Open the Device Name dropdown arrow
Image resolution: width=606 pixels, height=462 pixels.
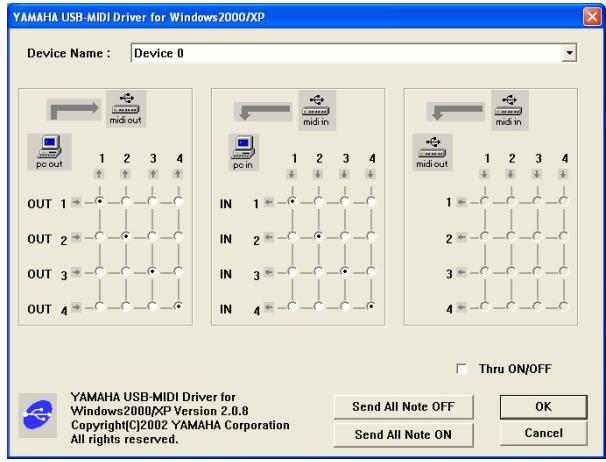(569, 53)
